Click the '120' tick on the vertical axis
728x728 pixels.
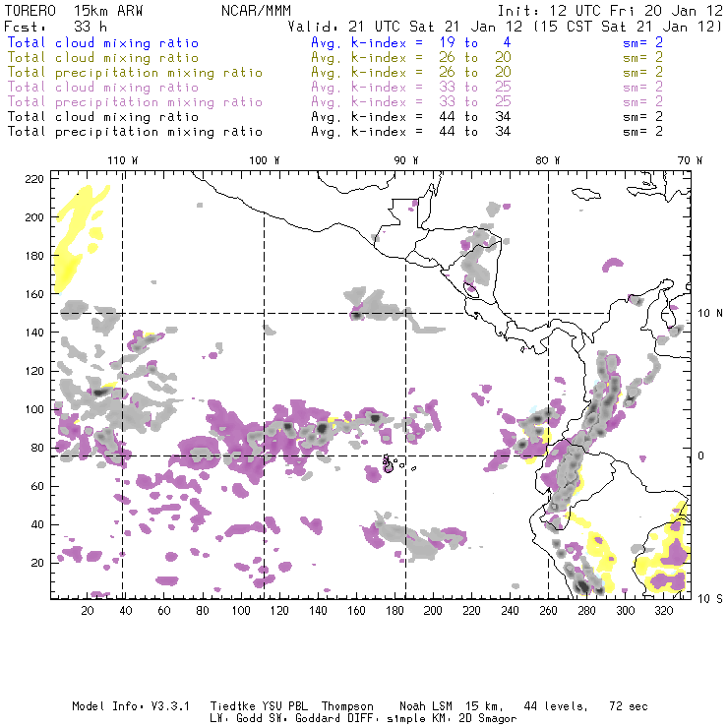tap(34, 371)
